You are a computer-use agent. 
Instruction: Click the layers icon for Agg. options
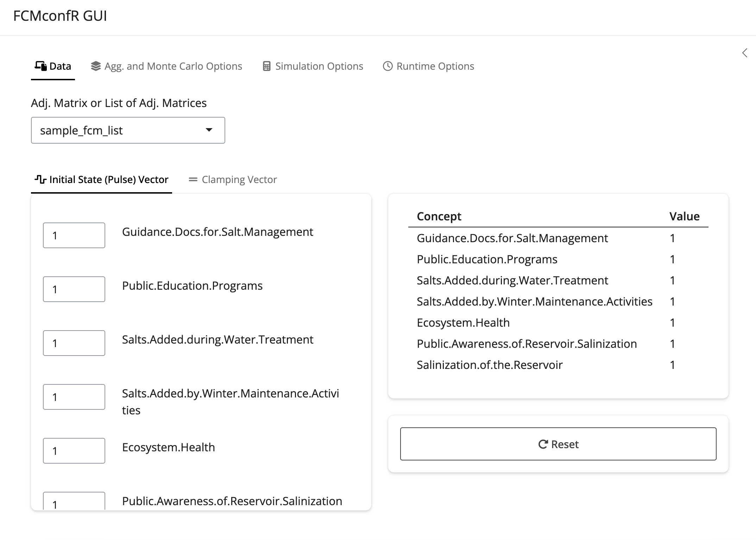pyautogui.click(x=96, y=66)
